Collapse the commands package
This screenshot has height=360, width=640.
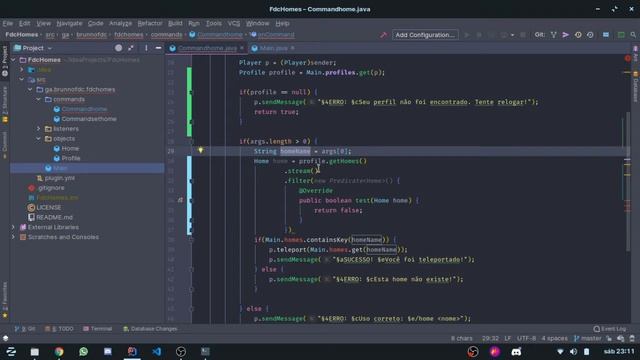click(39, 99)
